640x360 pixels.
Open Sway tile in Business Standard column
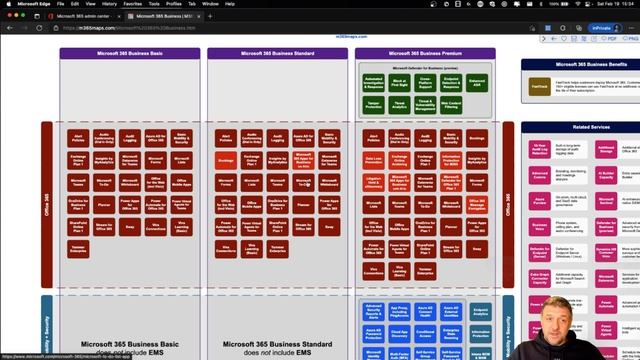click(x=329, y=227)
